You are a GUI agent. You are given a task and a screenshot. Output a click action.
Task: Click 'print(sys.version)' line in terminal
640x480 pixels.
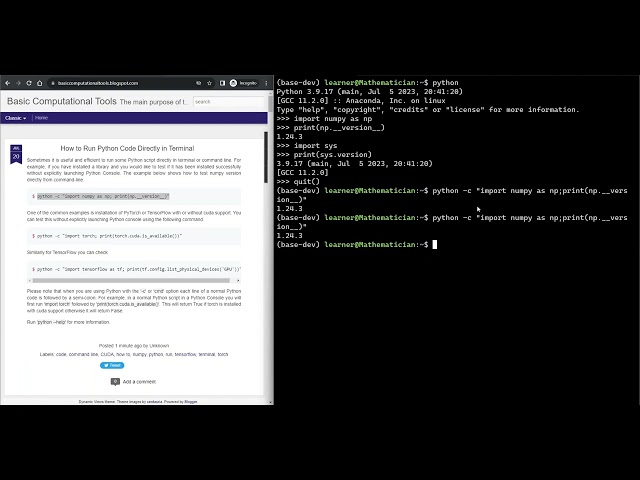click(333, 155)
